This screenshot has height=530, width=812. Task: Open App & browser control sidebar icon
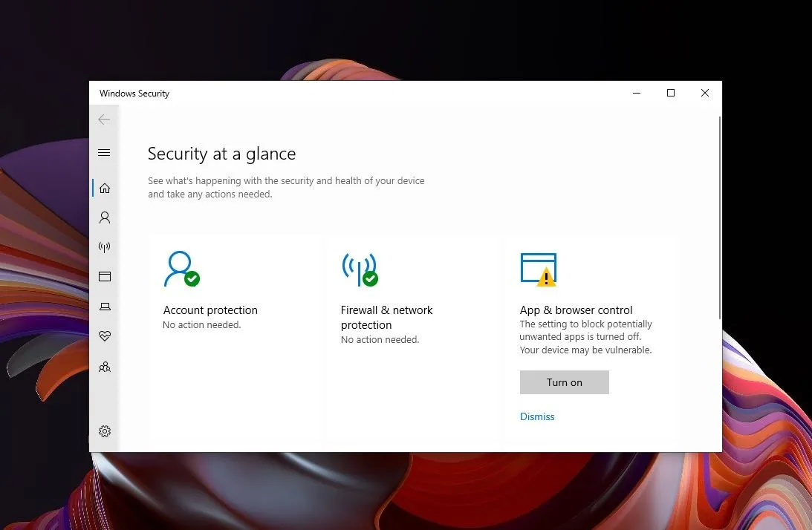[105, 277]
